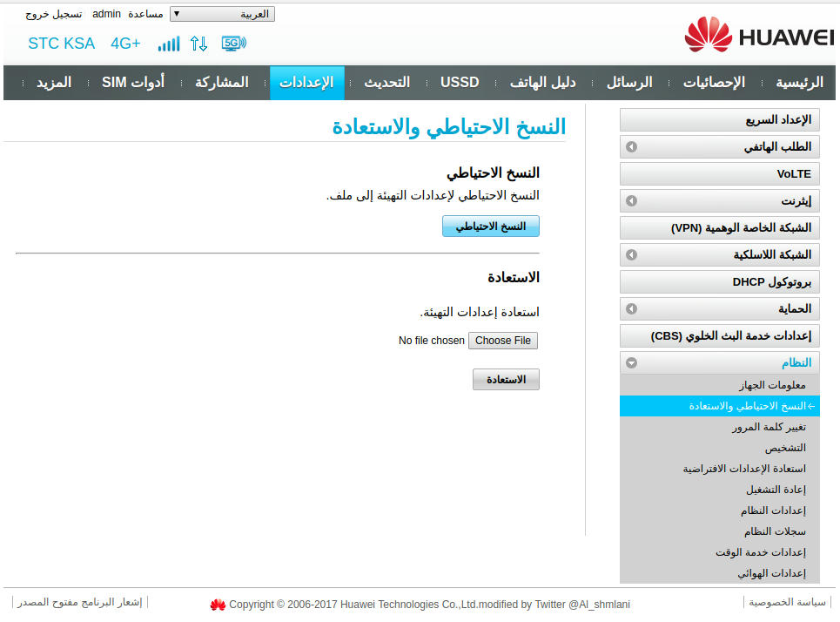Image resolution: width=840 pixels, height=622 pixels.
Task: Click the signal strength bars icon
Action: pyautogui.click(x=168, y=44)
